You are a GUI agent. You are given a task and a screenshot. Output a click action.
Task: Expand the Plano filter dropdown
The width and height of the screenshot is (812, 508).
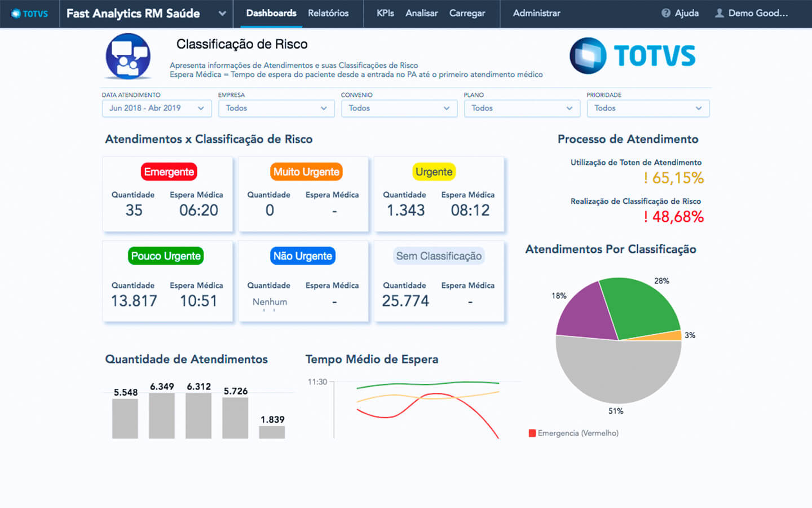[522, 108]
